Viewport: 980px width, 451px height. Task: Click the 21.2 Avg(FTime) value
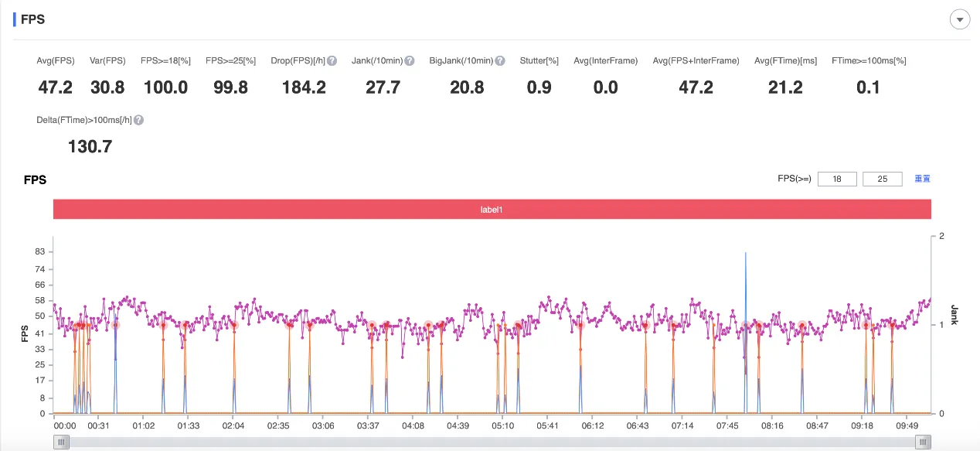[x=785, y=87]
